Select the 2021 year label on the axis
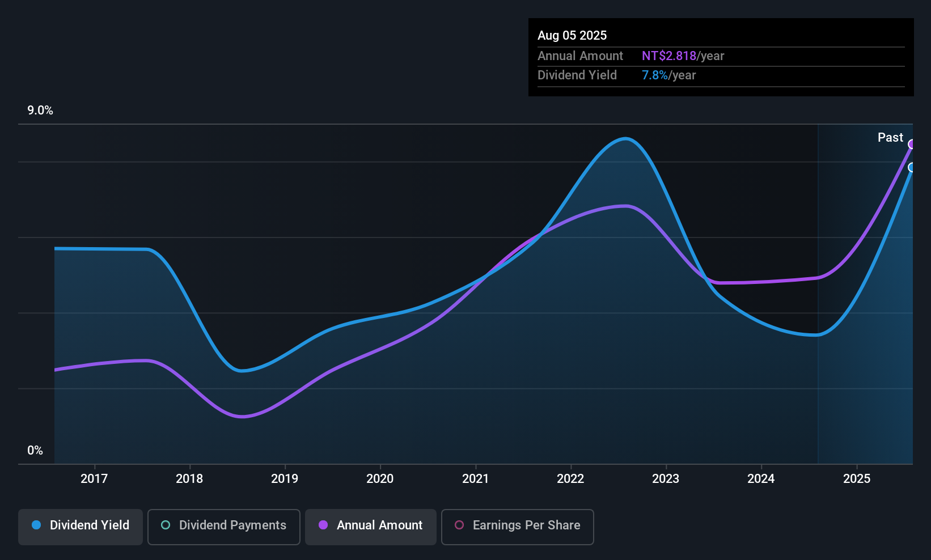The width and height of the screenshot is (931, 560). 476,478
